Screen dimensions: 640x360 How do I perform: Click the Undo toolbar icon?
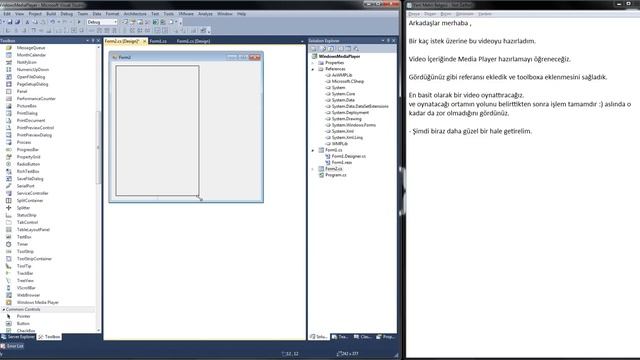[53, 22]
